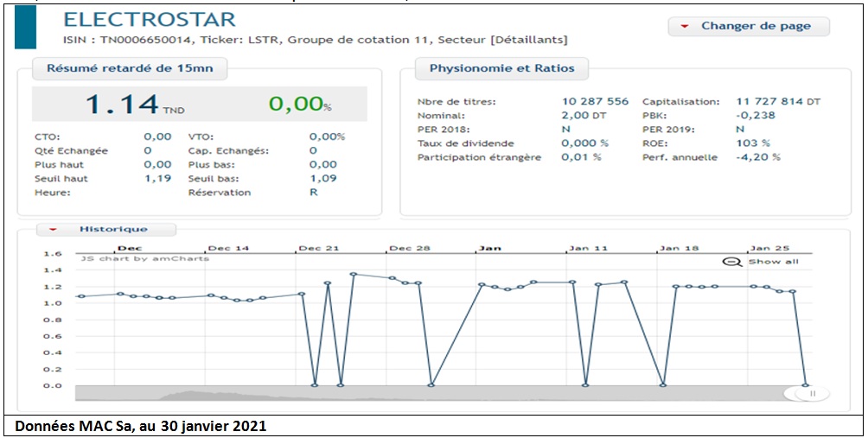Click the Jan 25 date axis label

click(770, 248)
